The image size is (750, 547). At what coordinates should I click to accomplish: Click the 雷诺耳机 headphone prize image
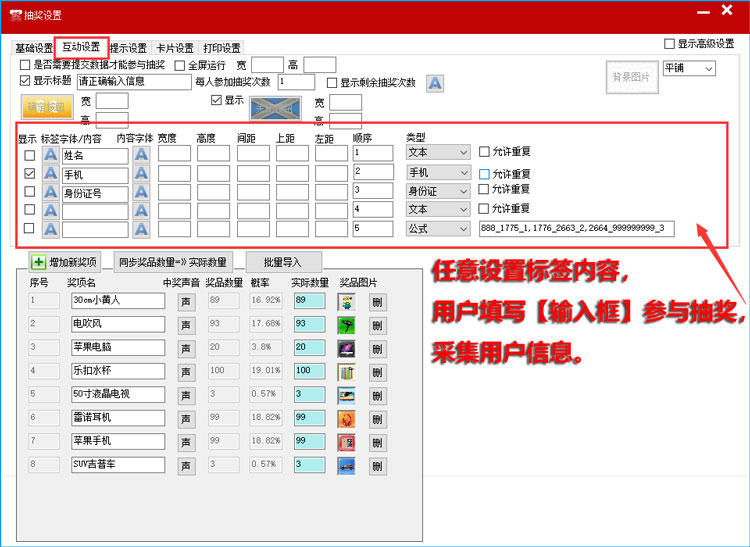click(x=347, y=418)
